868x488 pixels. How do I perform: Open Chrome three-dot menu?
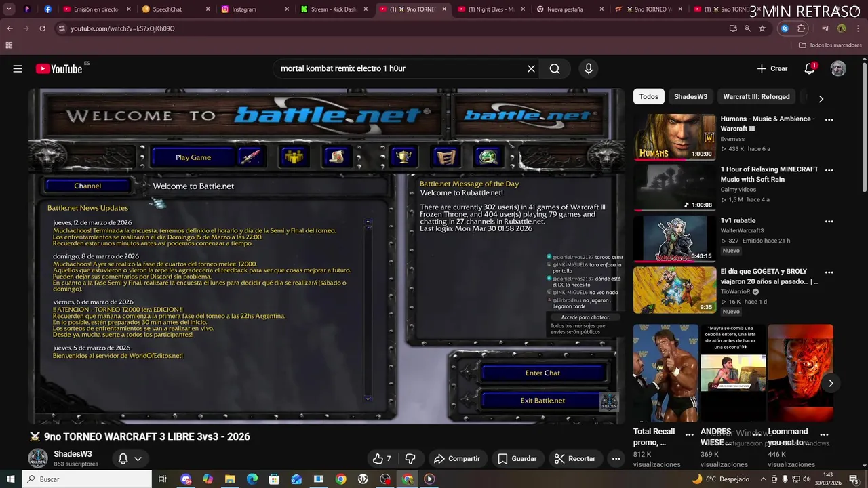(x=857, y=28)
